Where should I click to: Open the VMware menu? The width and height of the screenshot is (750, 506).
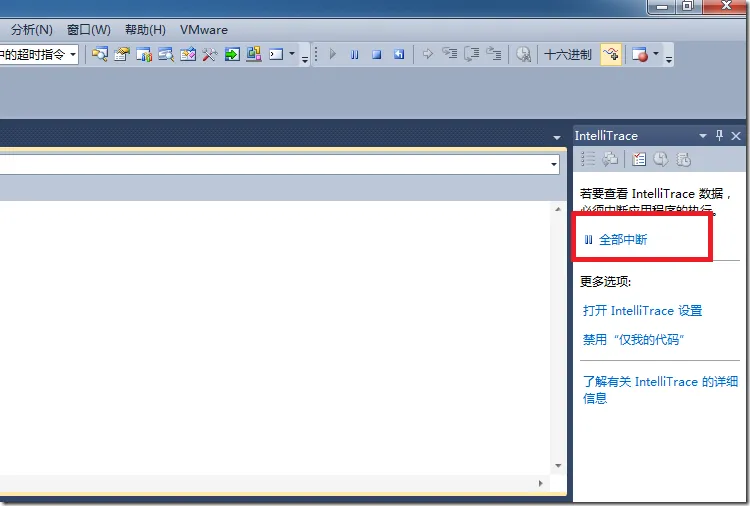click(204, 30)
